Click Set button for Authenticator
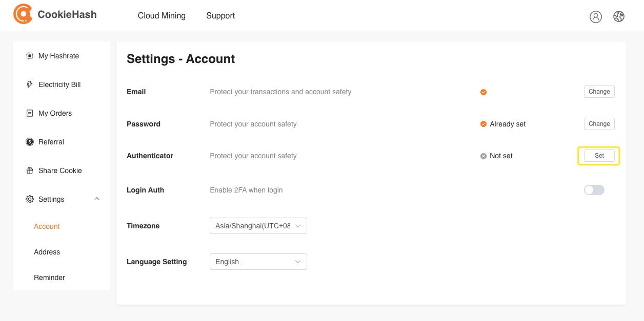 coord(599,156)
